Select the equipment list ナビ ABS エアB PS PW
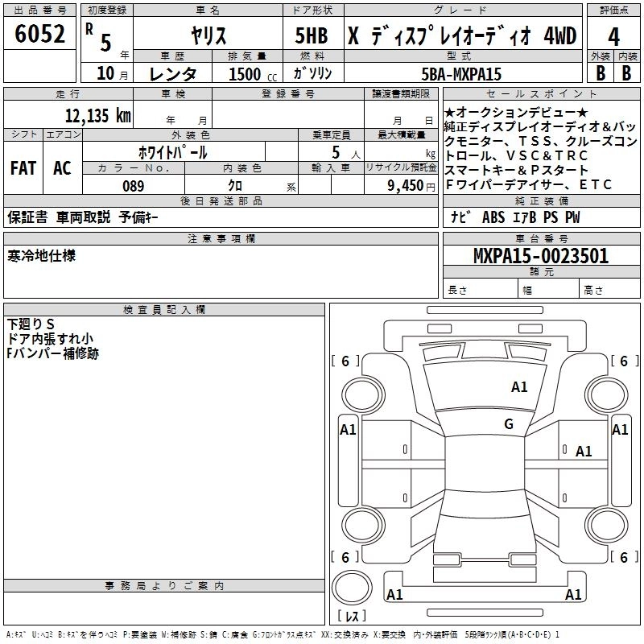This screenshot has height=644, width=644. (x=515, y=217)
